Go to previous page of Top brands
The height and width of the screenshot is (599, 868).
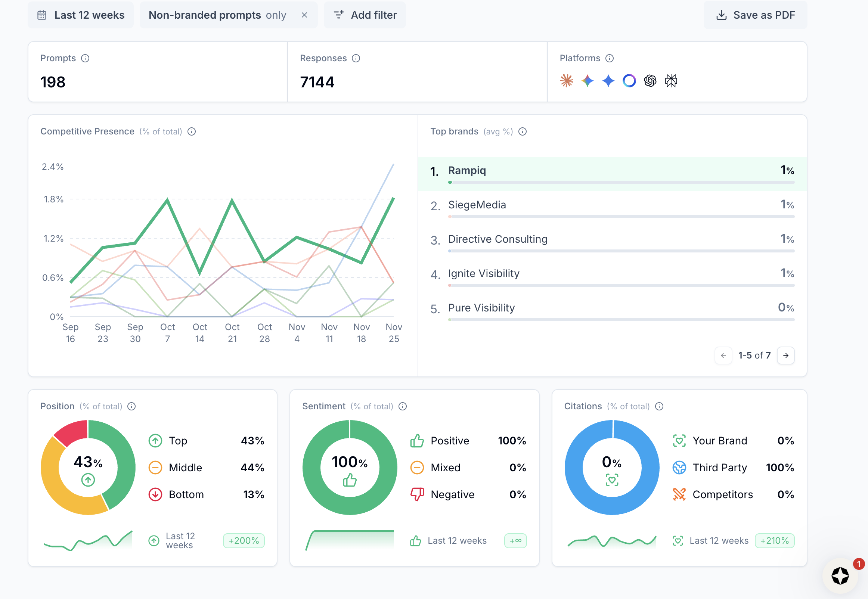tap(723, 356)
